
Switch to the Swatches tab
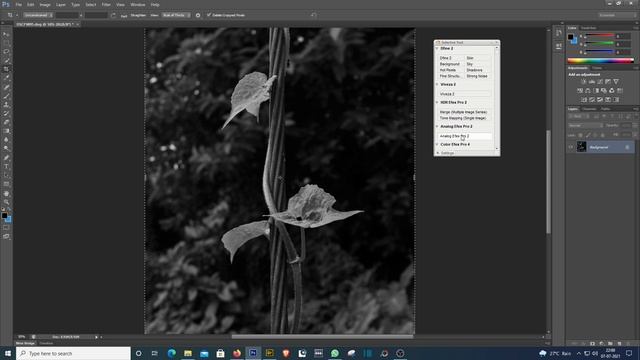tap(588, 28)
